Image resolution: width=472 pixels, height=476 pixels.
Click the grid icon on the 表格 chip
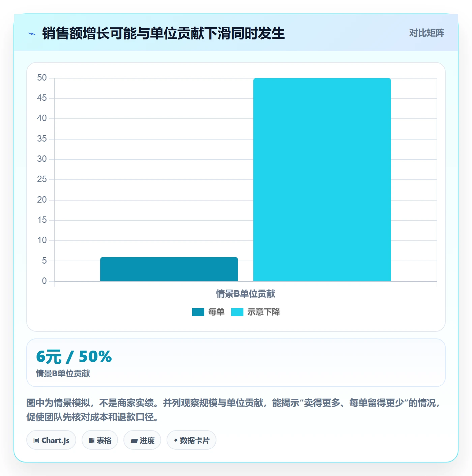pyautogui.click(x=91, y=440)
